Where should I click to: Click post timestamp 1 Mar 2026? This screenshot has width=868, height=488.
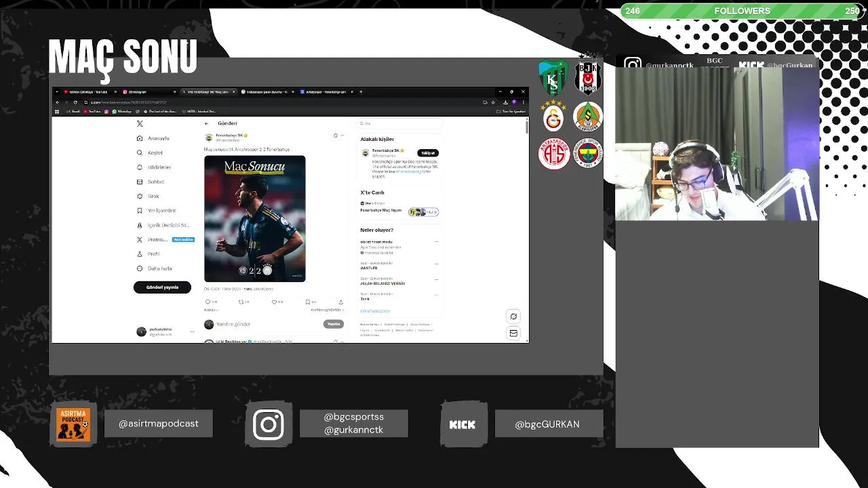[x=223, y=289]
